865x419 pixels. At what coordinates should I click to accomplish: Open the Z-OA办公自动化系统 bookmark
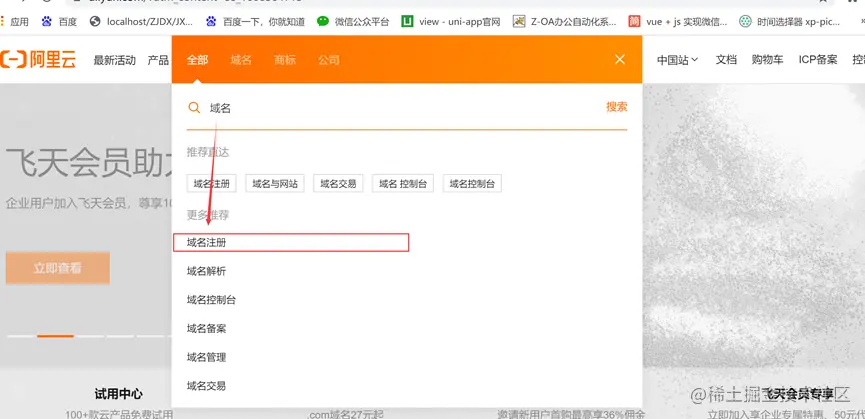(x=564, y=22)
